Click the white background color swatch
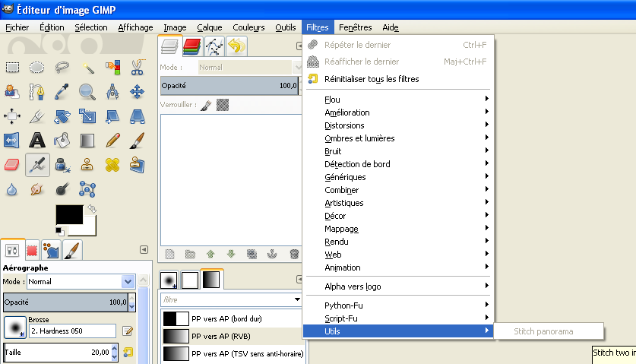 [88, 229]
